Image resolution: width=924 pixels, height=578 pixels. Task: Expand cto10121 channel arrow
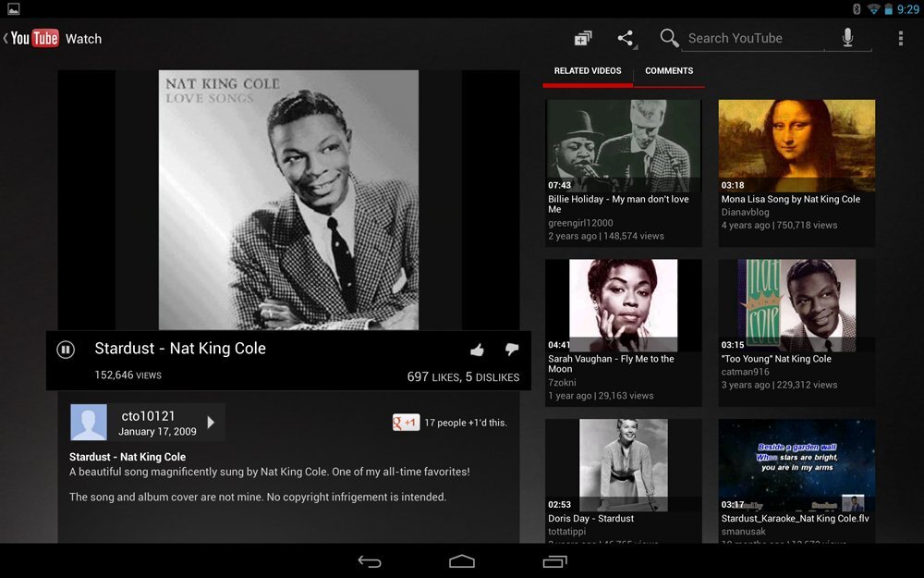[x=211, y=423]
